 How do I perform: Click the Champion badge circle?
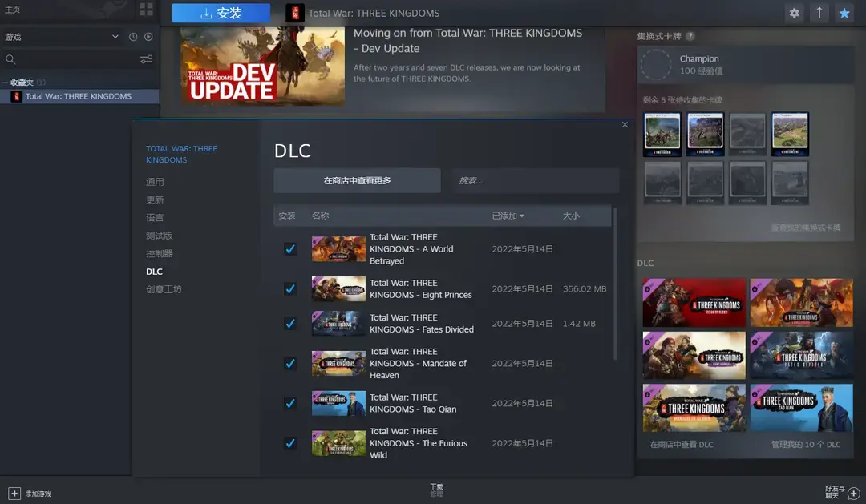(x=656, y=65)
